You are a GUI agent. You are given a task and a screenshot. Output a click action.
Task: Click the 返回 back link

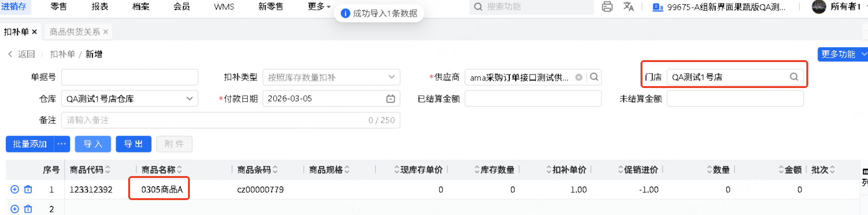(x=22, y=54)
